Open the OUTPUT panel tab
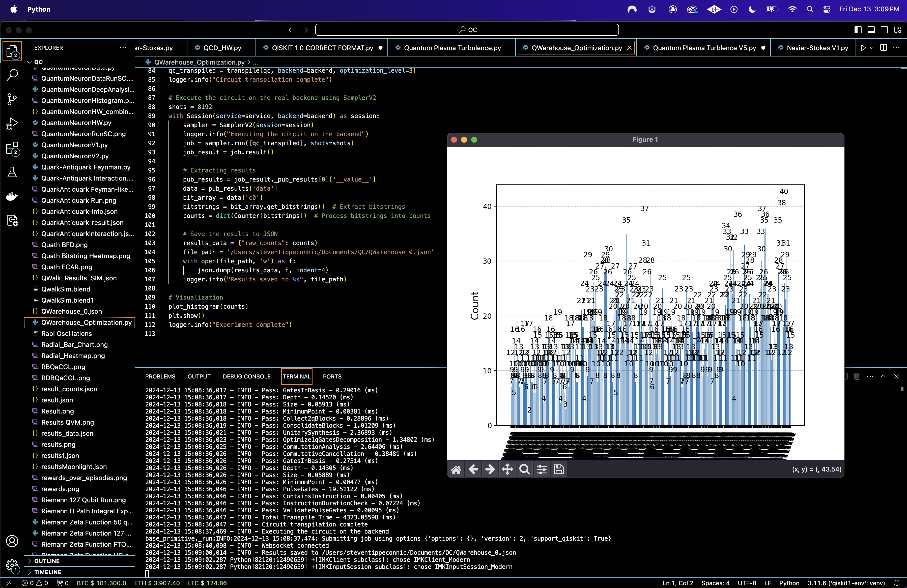 tap(199, 376)
